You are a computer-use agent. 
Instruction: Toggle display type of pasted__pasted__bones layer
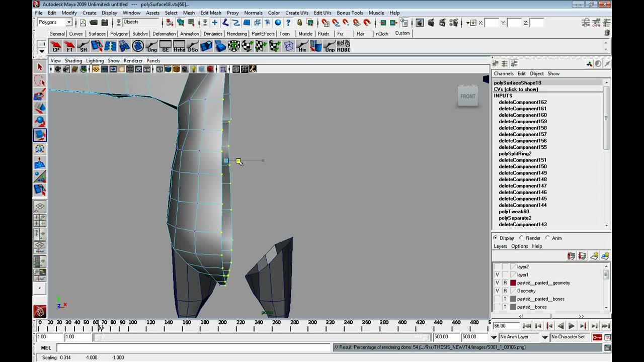point(505,299)
